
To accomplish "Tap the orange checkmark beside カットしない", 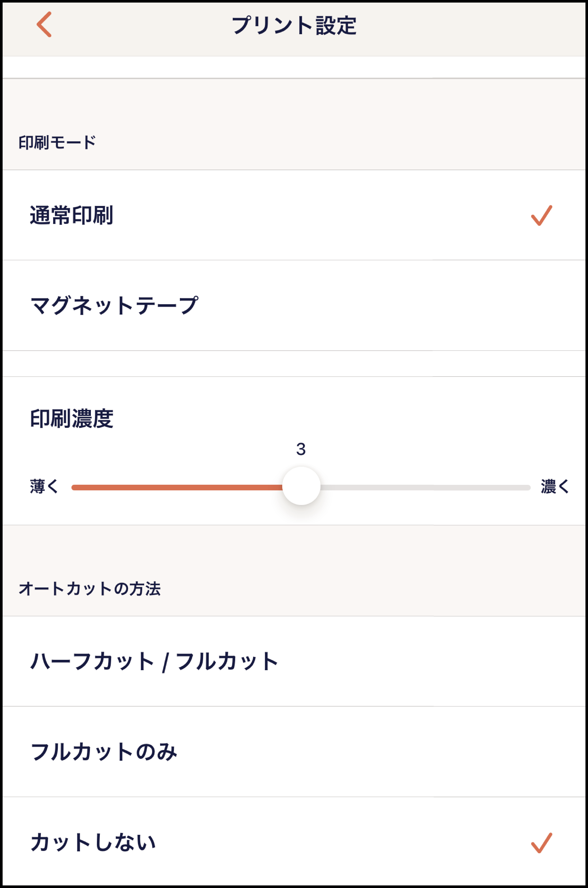I will pos(541,843).
